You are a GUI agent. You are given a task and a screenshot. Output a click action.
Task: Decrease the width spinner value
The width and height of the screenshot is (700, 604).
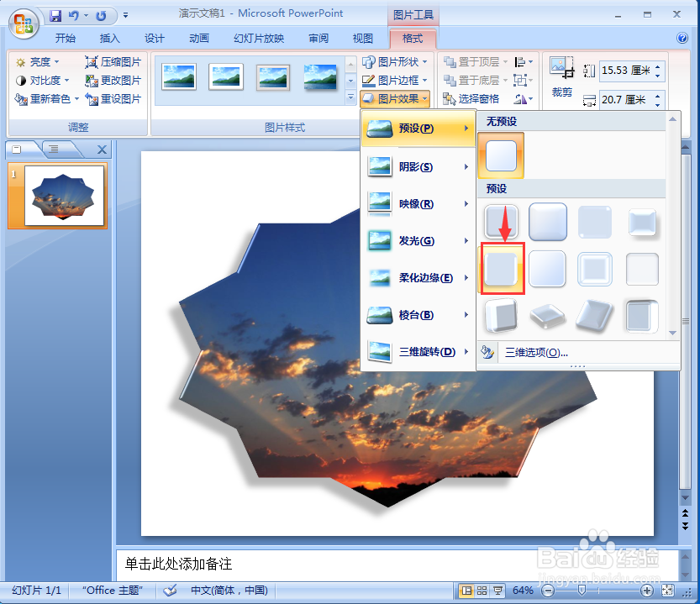point(658,104)
